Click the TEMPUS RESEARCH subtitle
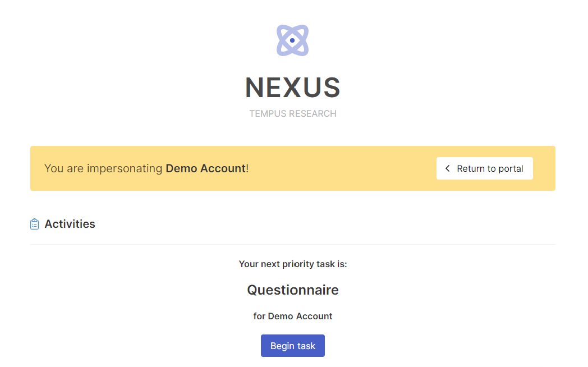The image size is (588, 367). (292, 113)
